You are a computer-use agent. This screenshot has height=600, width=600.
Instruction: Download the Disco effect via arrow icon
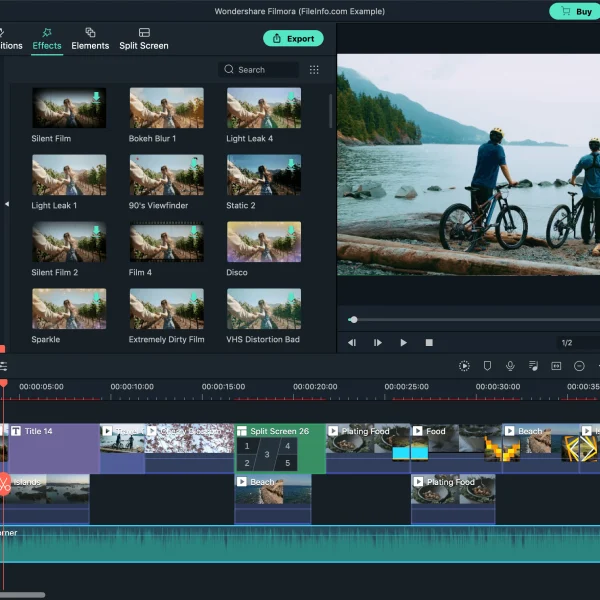click(x=291, y=230)
